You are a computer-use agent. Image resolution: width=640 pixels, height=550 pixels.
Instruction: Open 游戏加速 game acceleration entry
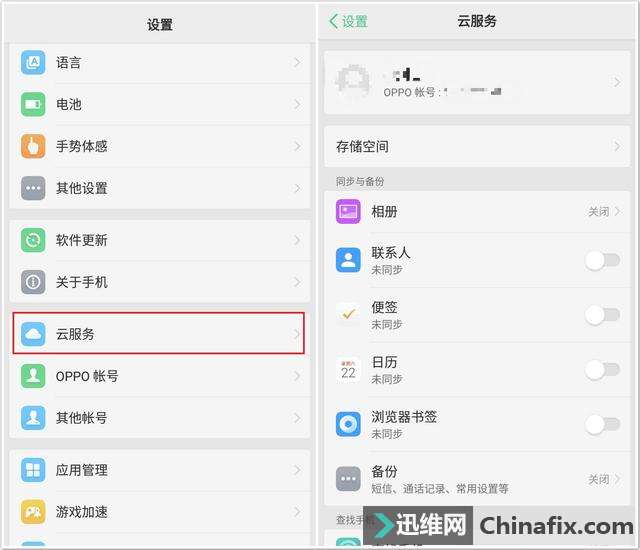coord(160,512)
